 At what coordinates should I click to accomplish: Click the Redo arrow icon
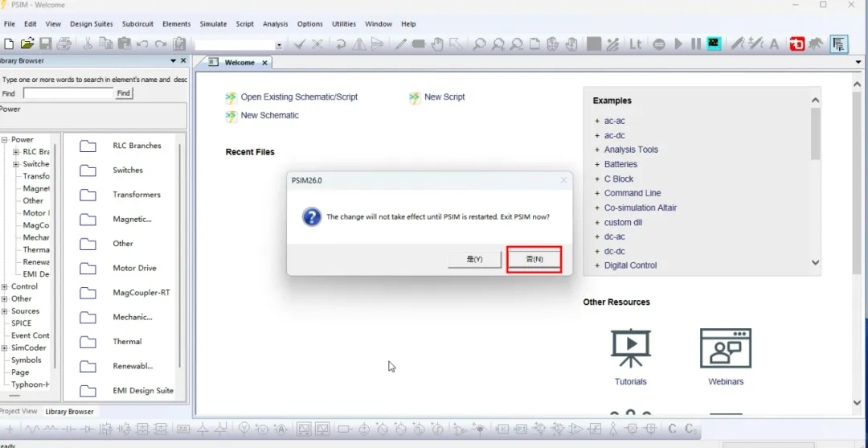[161, 43]
